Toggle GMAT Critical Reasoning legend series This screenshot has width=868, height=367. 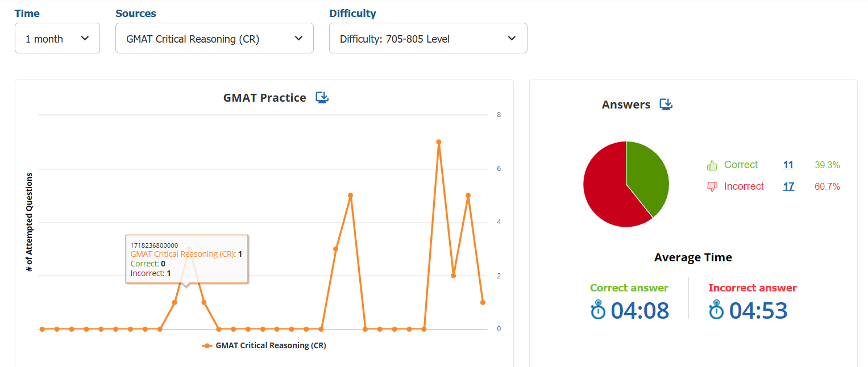click(x=264, y=345)
